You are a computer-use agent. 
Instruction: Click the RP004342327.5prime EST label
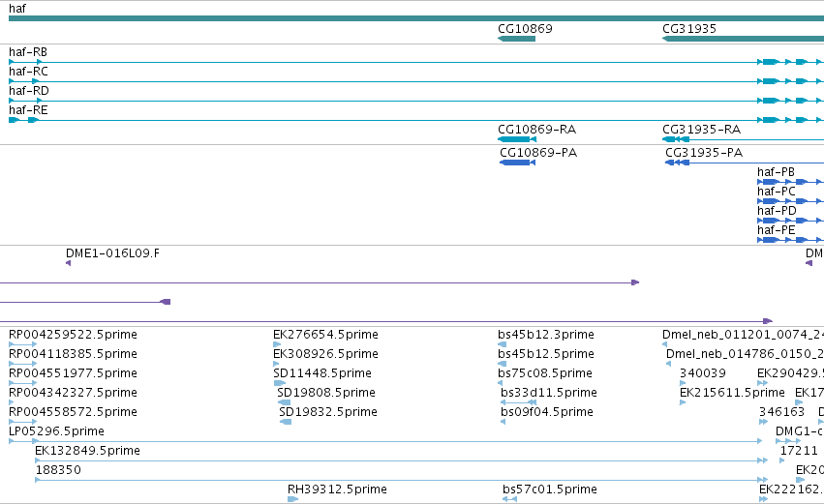[x=73, y=393]
